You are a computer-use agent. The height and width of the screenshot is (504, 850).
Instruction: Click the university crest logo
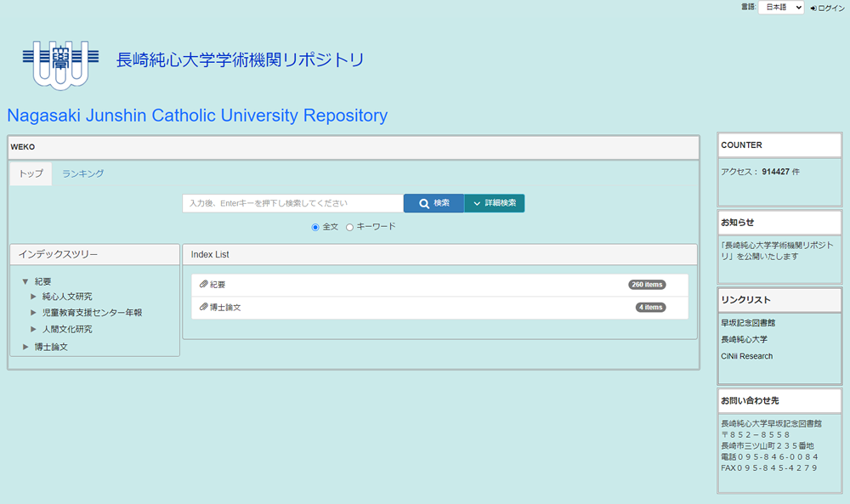pyautogui.click(x=60, y=65)
